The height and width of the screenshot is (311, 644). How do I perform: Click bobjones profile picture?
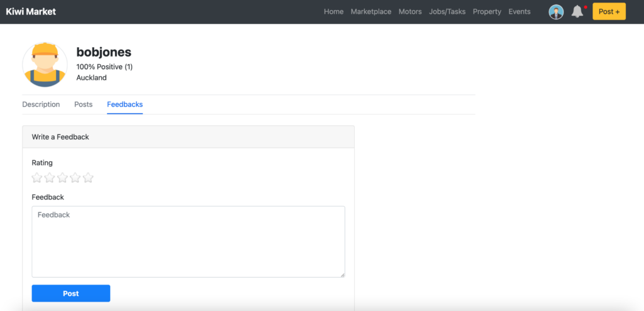click(x=45, y=65)
